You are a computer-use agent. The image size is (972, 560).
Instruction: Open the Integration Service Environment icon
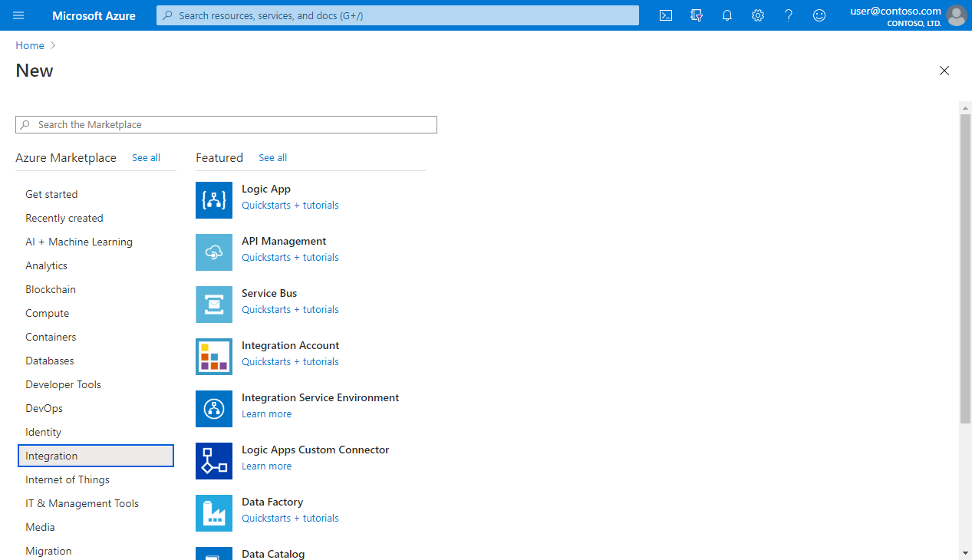pos(213,409)
